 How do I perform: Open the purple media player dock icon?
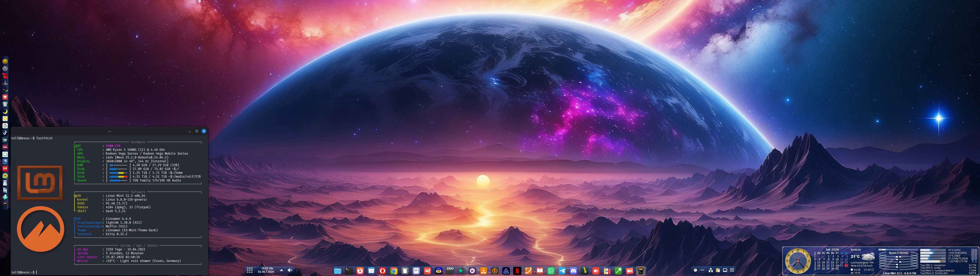point(472,271)
